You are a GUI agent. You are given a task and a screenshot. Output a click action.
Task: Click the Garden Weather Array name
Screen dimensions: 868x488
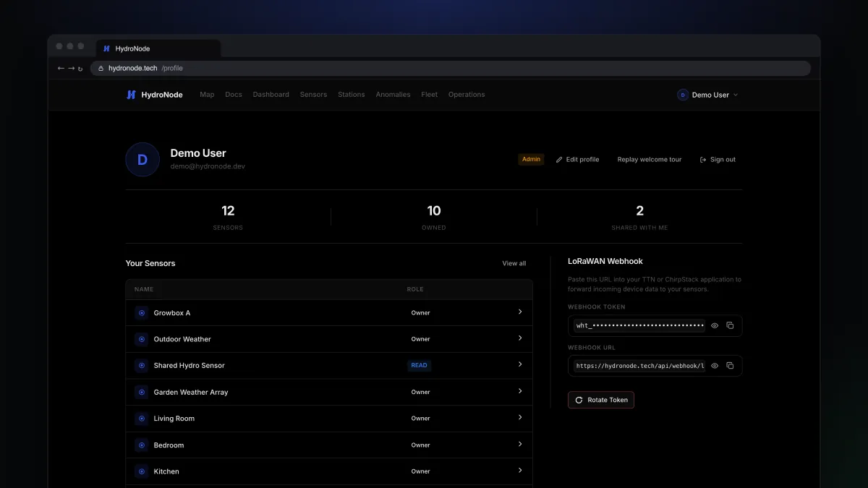191,392
